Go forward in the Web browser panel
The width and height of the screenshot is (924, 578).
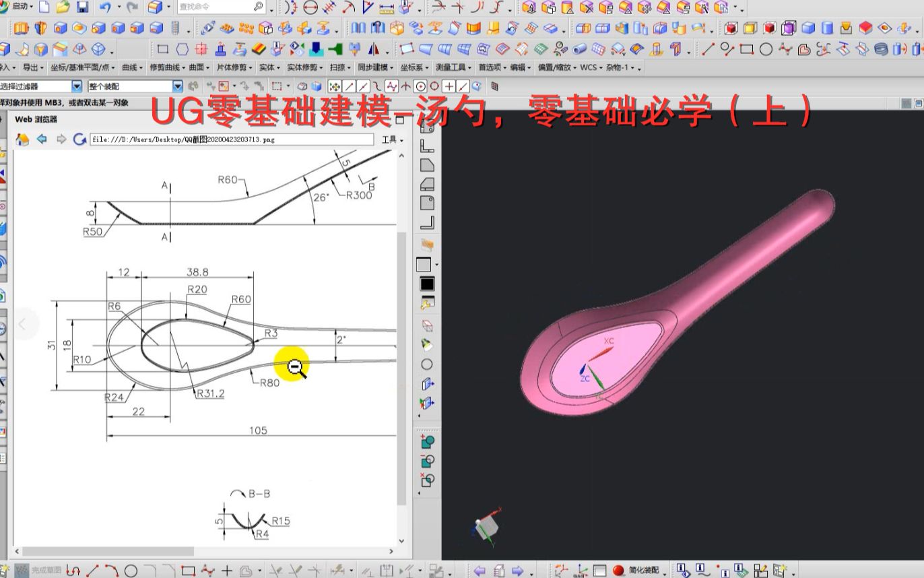tap(61, 139)
